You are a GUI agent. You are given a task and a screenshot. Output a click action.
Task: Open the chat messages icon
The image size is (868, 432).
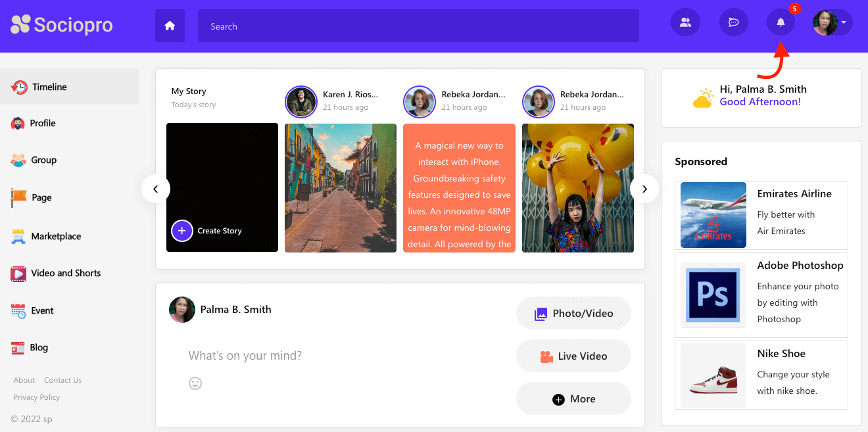click(734, 22)
